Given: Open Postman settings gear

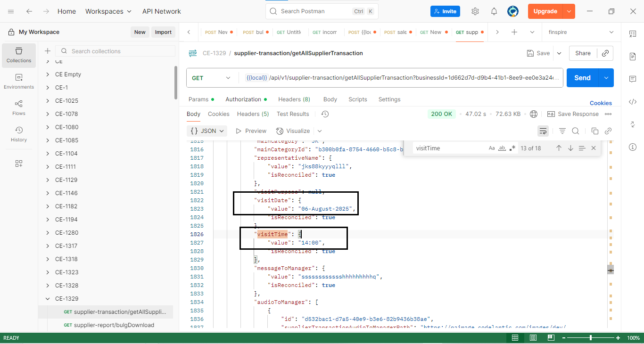Looking at the screenshot, I should tap(475, 11).
